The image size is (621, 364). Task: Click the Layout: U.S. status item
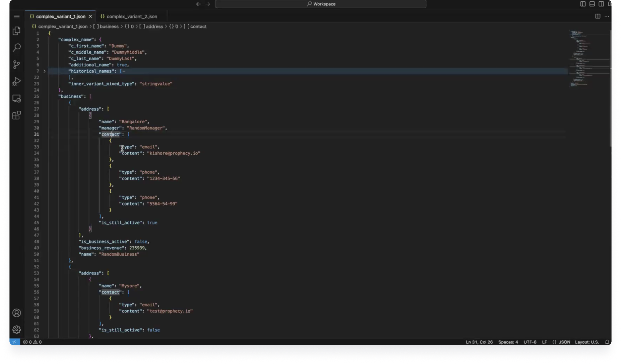click(587, 342)
